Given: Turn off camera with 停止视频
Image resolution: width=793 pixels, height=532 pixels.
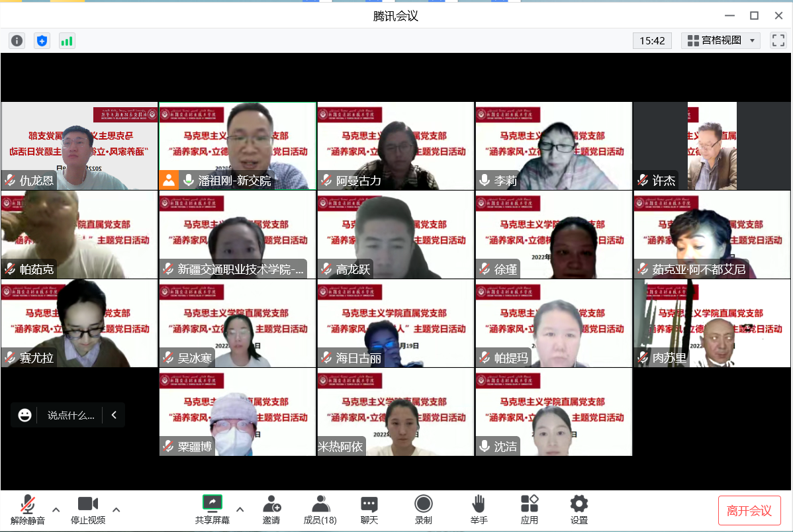Looking at the screenshot, I should (x=88, y=510).
